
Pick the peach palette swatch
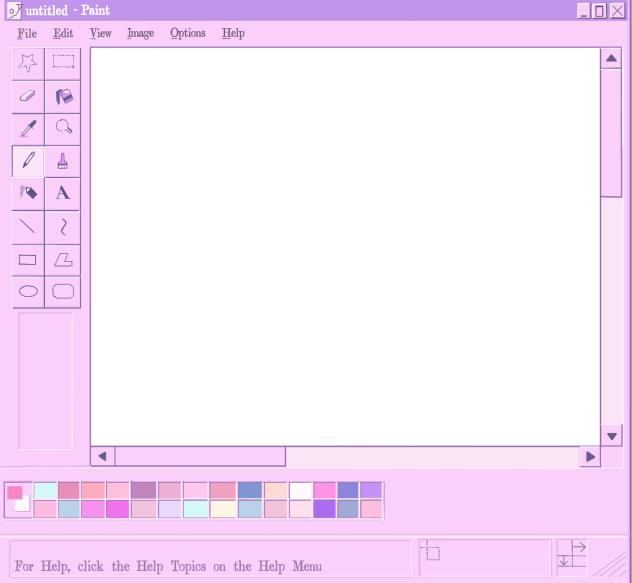tap(276, 491)
